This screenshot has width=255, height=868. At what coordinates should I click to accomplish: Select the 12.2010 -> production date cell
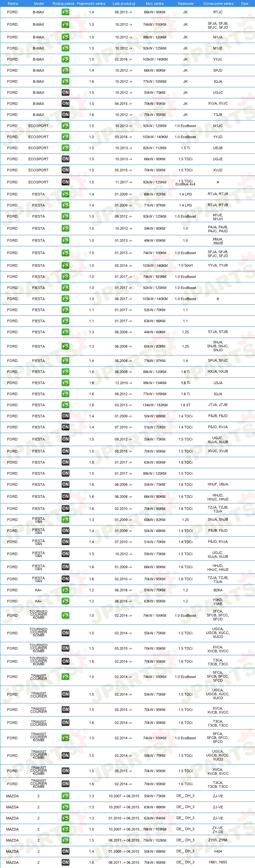124,383
